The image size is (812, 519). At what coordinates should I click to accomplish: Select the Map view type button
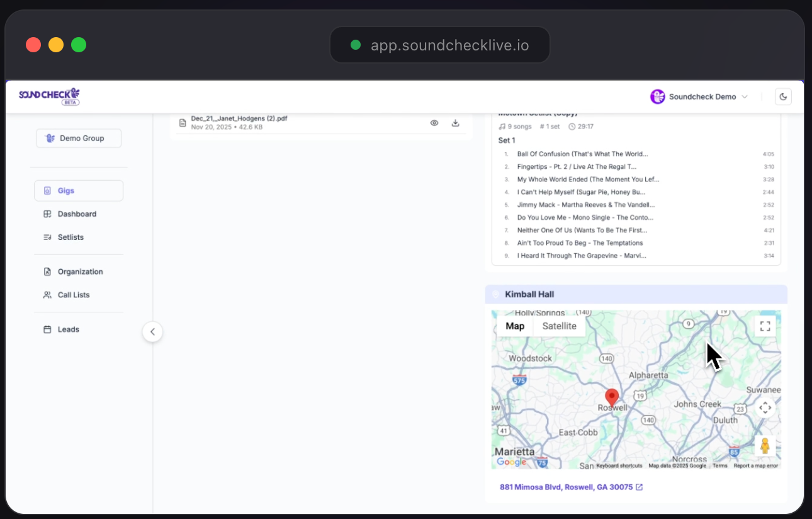pyautogui.click(x=515, y=326)
